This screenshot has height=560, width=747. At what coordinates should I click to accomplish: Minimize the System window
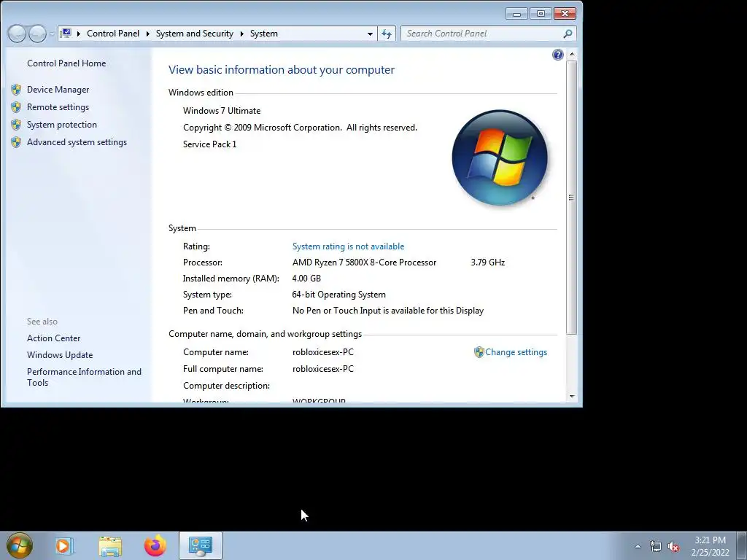point(516,14)
